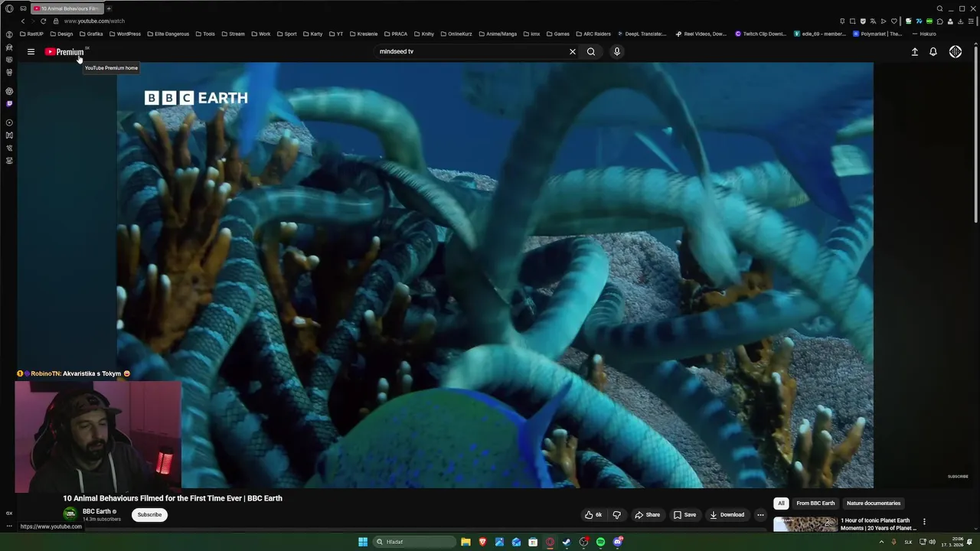Open Spotify from taskbar
Screen dimensions: 980x551
(600, 542)
